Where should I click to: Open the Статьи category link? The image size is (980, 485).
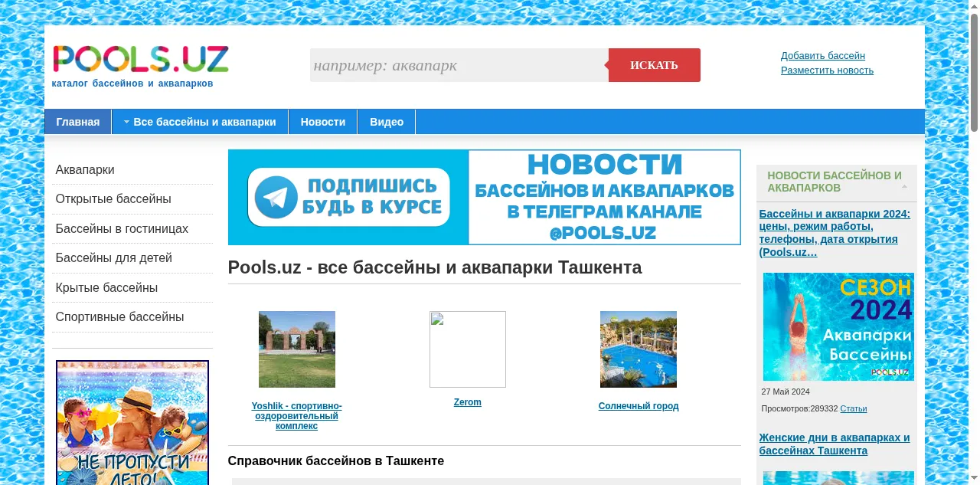click(x=854, y=409)
